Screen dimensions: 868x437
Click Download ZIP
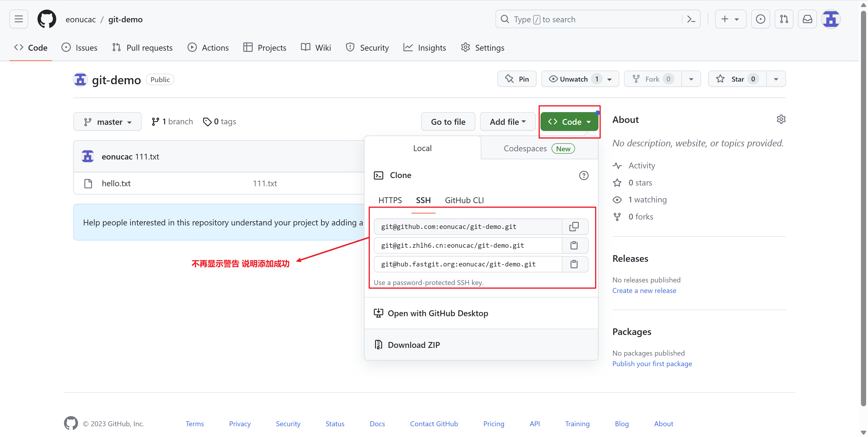(413, 345)
